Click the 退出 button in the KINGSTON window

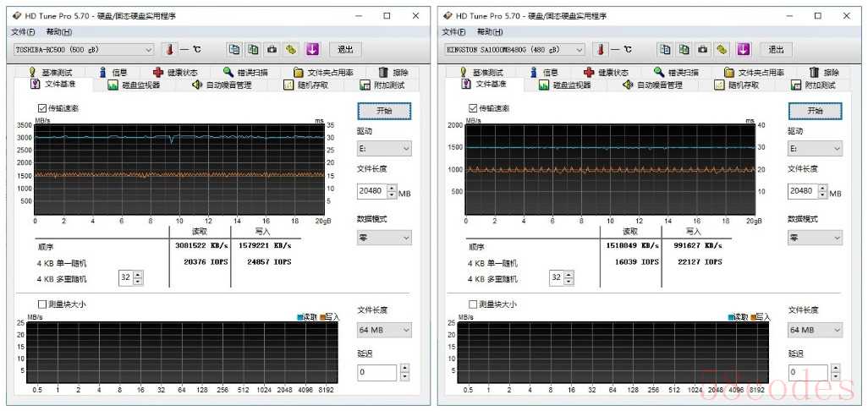(776, 50)
